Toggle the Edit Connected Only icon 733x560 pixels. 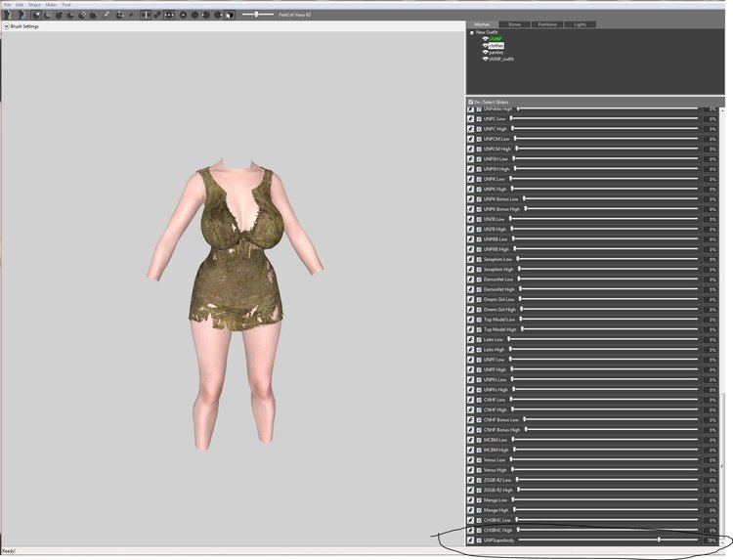click(x=157, y=15)
